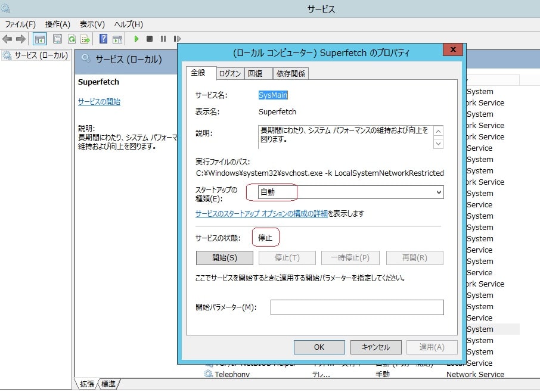540x392 pixels.
Task: Select サービス (ローカル) tree node
Action: 36,55
